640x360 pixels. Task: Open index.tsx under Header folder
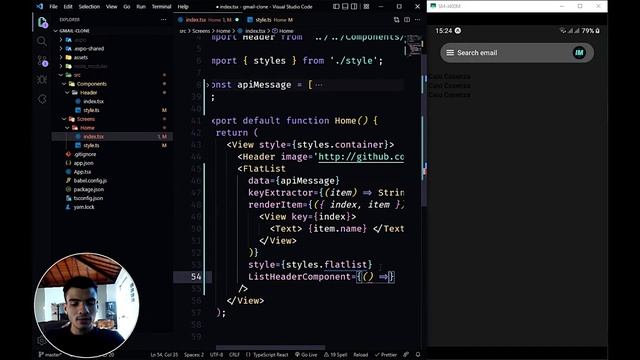pyautogui.click(x=93, y=101)
